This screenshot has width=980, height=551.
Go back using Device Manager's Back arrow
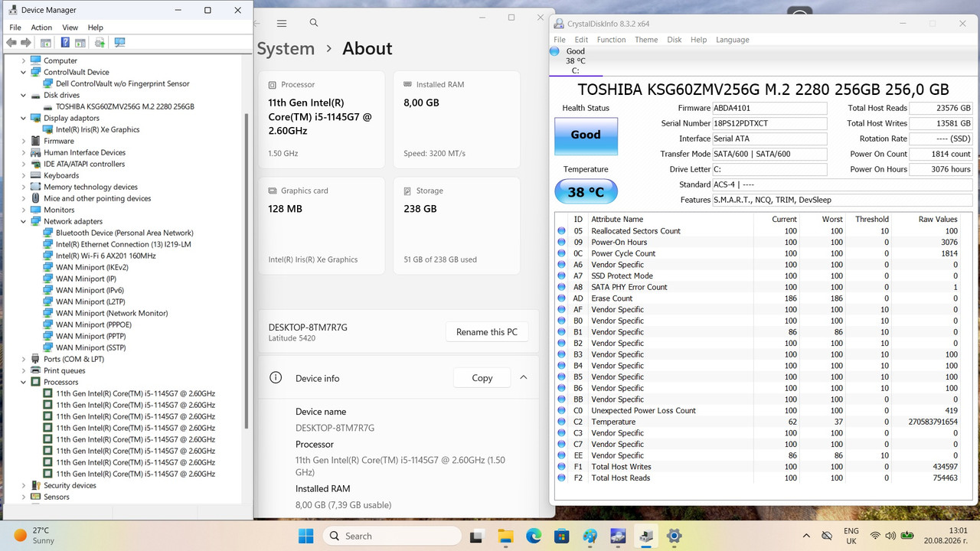[11, 43]
